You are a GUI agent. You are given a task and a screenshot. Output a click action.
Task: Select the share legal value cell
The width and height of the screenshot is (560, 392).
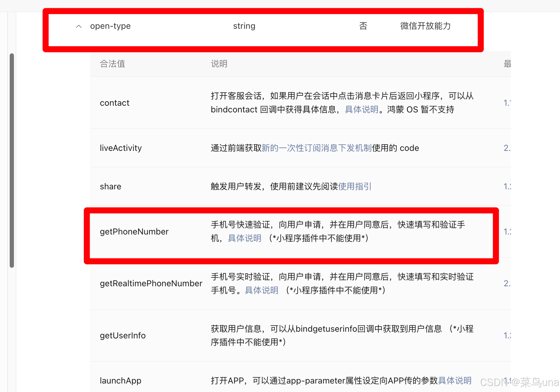pyautogui.click(x=110, y=186)
